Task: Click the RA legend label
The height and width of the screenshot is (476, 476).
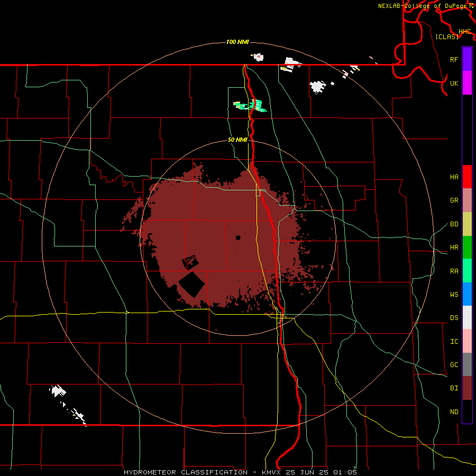Action: point(454,271)
